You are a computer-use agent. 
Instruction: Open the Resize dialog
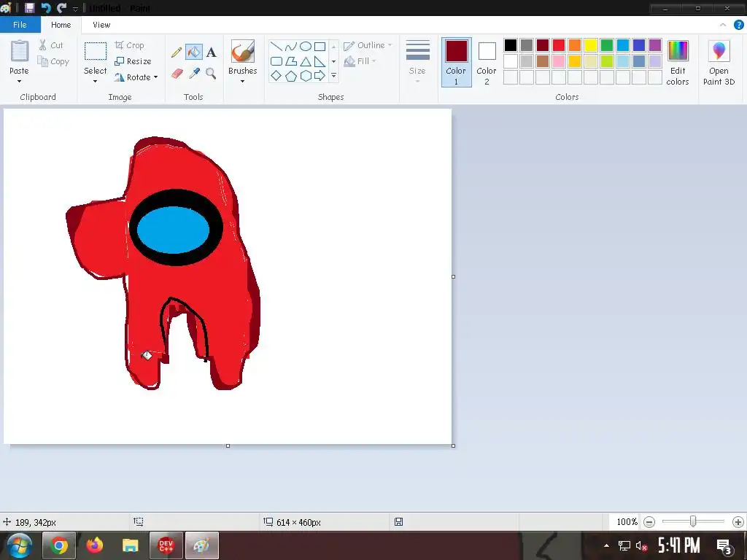[133, 61]
